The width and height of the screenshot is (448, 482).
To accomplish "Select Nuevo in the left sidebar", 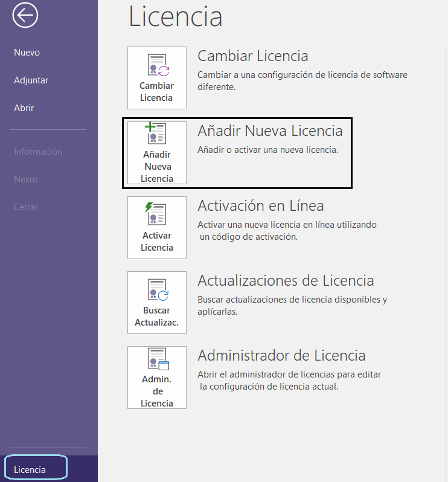I will pos(27,53).
